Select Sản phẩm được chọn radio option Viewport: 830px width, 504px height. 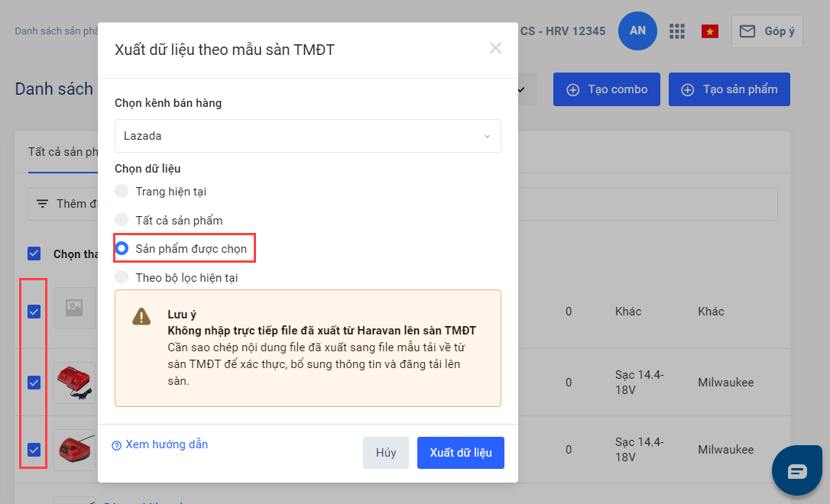(122, 248)
